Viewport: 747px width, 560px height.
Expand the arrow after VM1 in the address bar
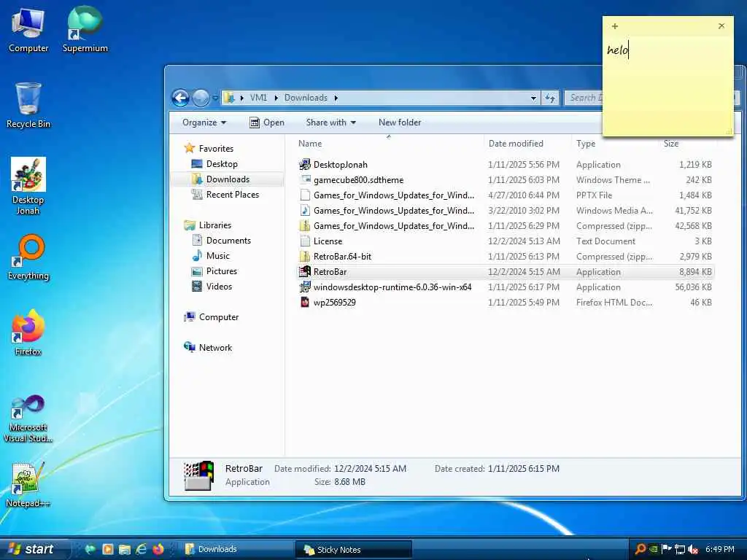[x=276, y=98]
